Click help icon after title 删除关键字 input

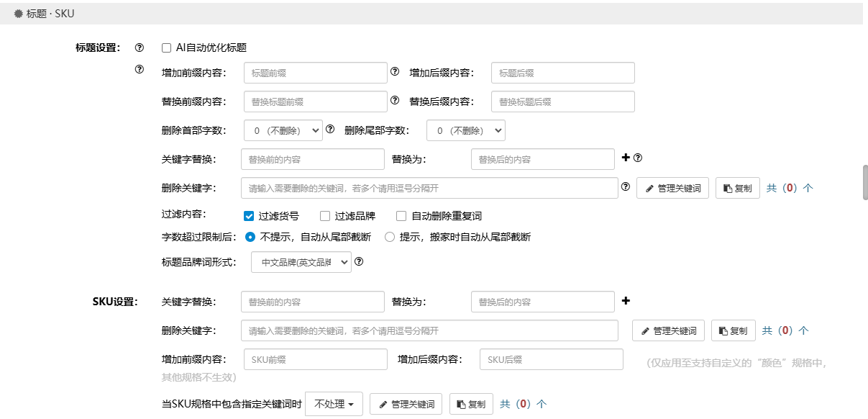point(625,187)
